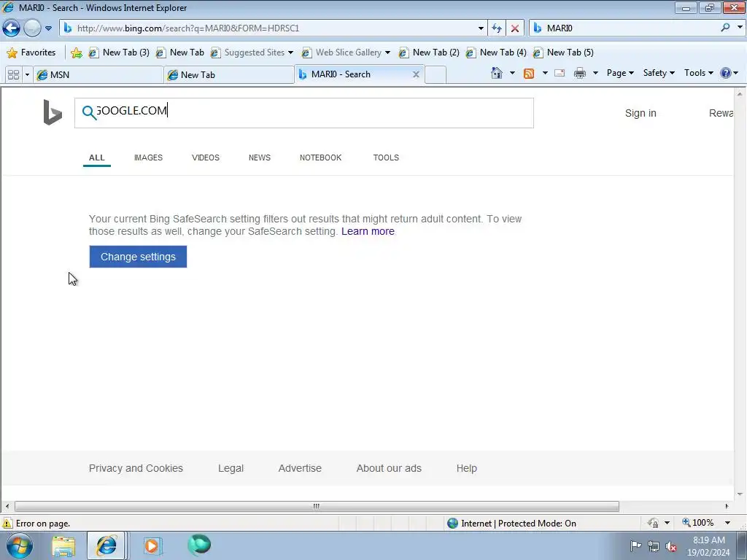747x560 pixels.
Task: Click the Sign in link
Action: pyautogui.click(x=640, y=113)
